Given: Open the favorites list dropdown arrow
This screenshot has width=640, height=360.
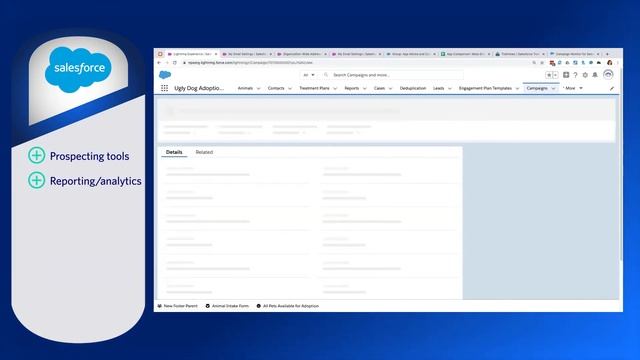Looking at the screenshot, I should tap(555, 75).
